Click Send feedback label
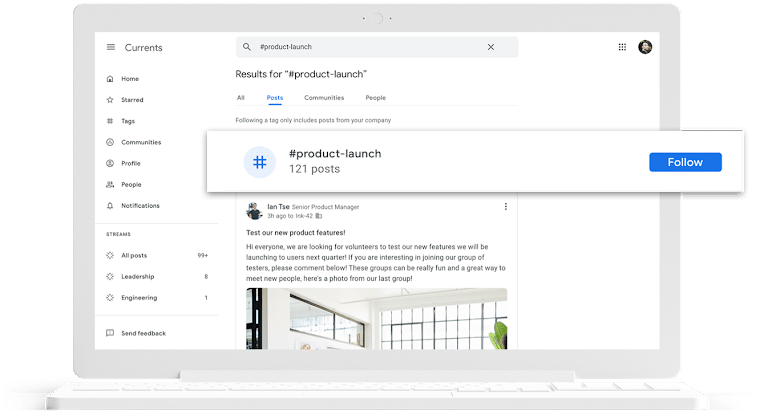 (x=144, y=333)
